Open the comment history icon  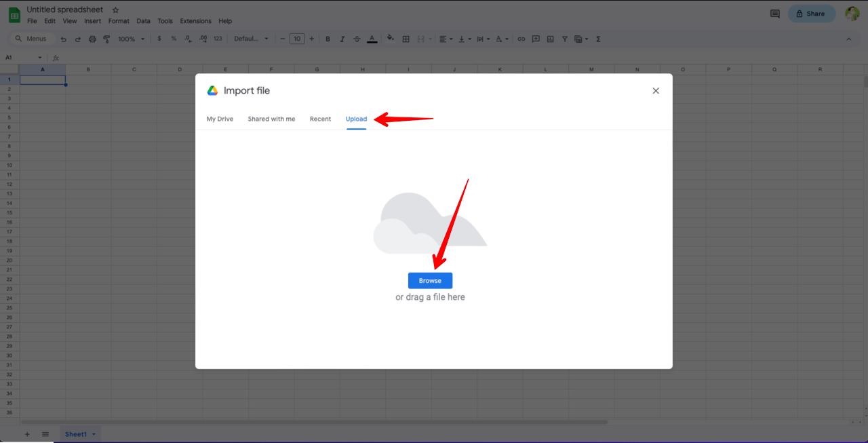tap(774, 14)
